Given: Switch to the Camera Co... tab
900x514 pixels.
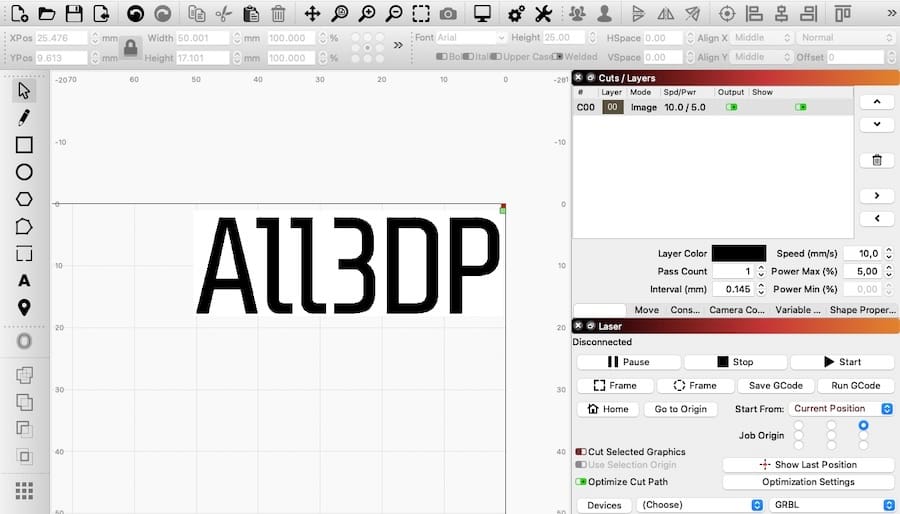Looking at the screenshot, I should click(736, 310).
